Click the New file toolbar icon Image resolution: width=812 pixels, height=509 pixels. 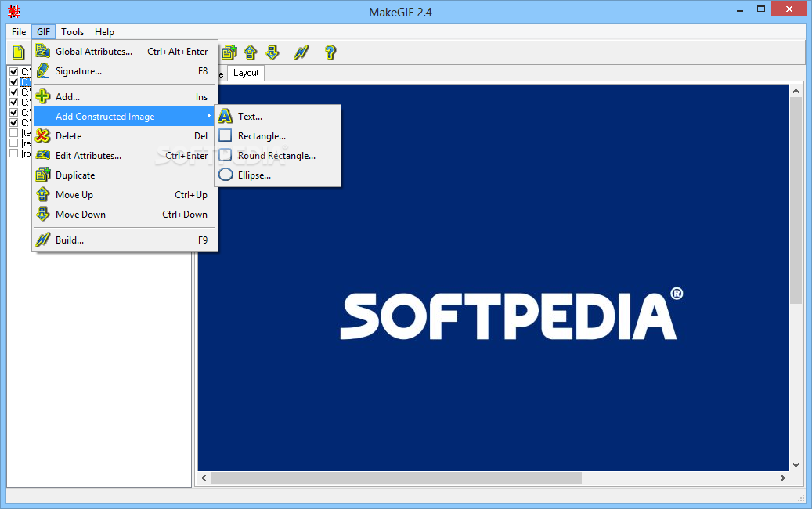[18, 52]
